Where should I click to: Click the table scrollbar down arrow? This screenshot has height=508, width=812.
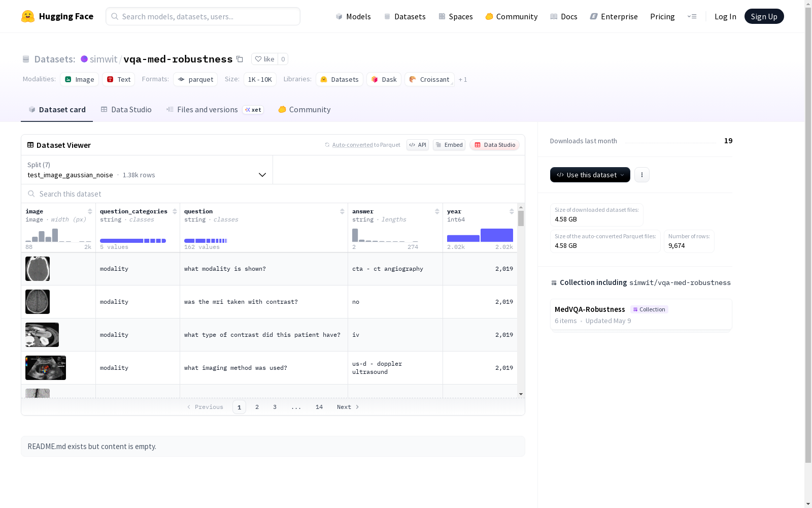coord(521,394)
